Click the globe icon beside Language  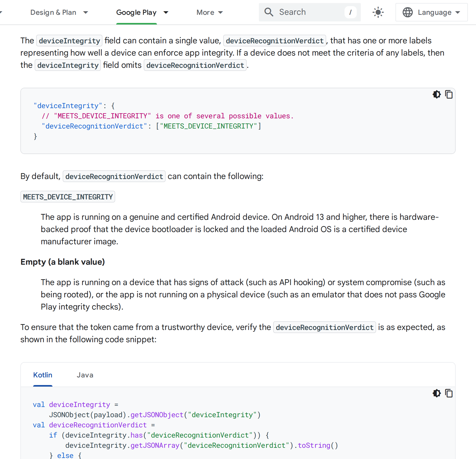coord(407,12)
